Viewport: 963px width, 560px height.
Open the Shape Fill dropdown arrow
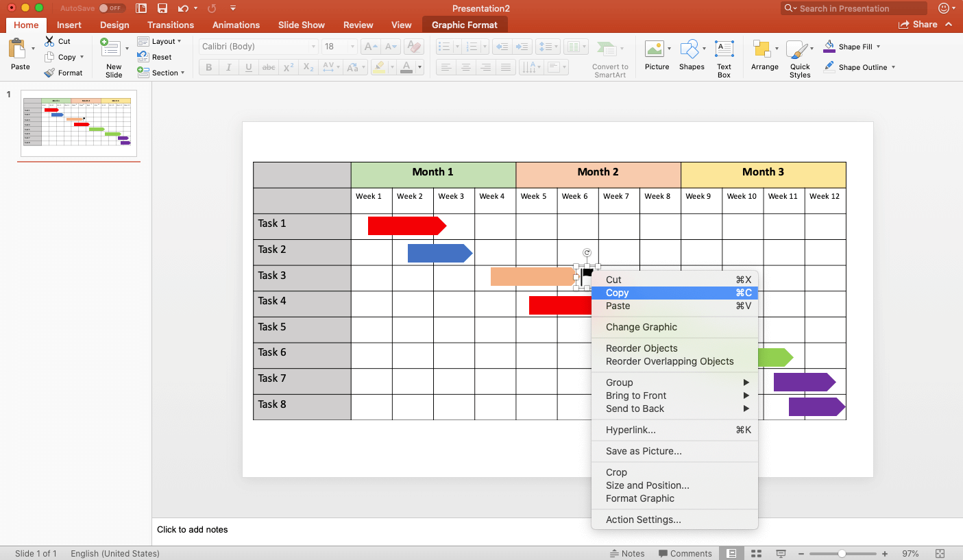pyautogui.click(x=878, y=47)
